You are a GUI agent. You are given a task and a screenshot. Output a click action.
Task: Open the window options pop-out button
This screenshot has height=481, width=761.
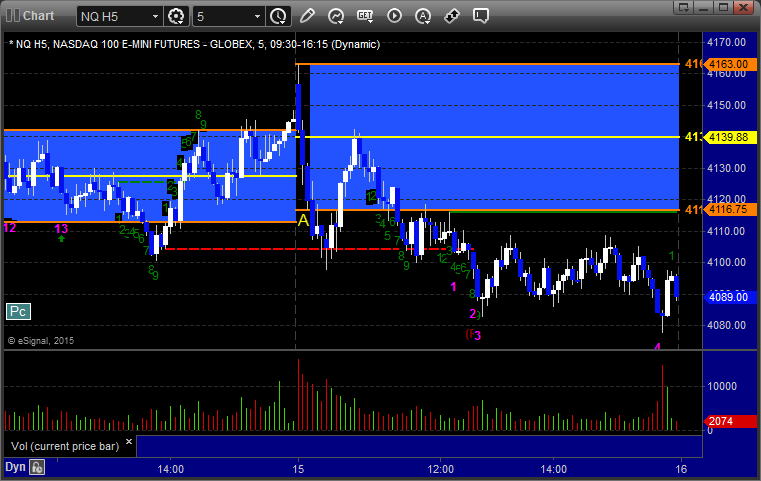[684, 7]
